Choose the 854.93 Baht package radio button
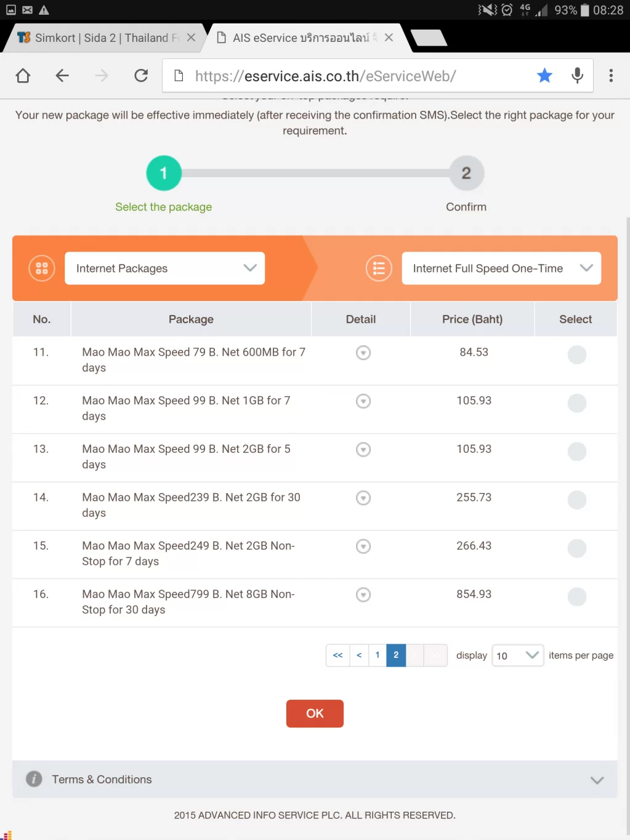The image size is (630, 840). (x=576, y=596)
